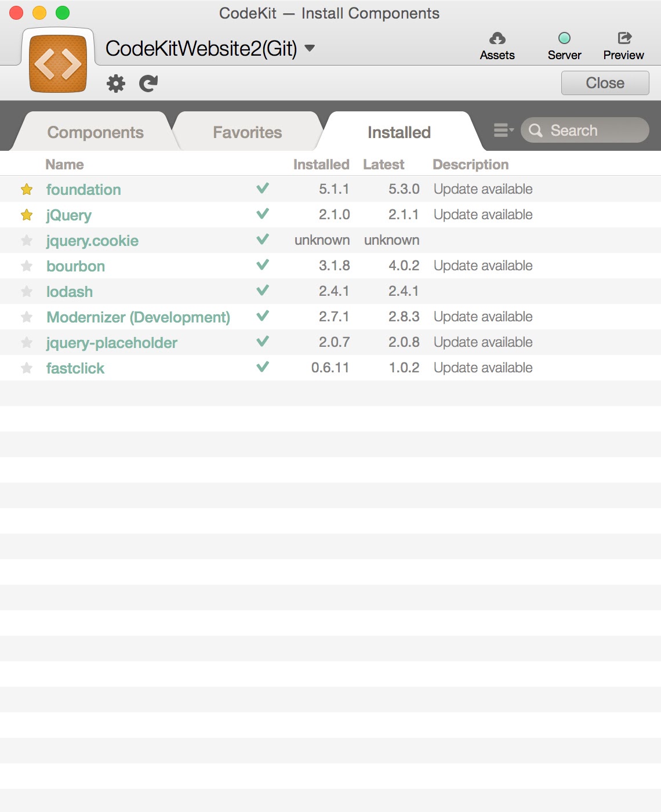Open the list view options menu icon
This screenshot has width=661, height=812.
click(503, 130)
